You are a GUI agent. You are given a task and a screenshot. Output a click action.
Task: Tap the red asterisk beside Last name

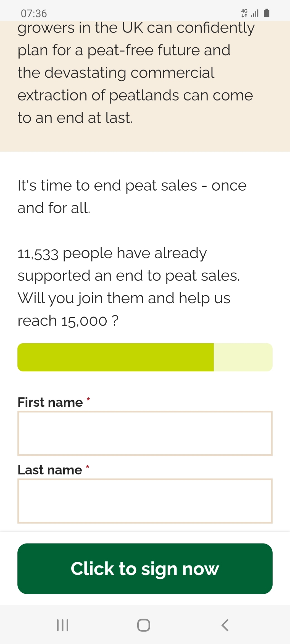(x=87, y=467)
